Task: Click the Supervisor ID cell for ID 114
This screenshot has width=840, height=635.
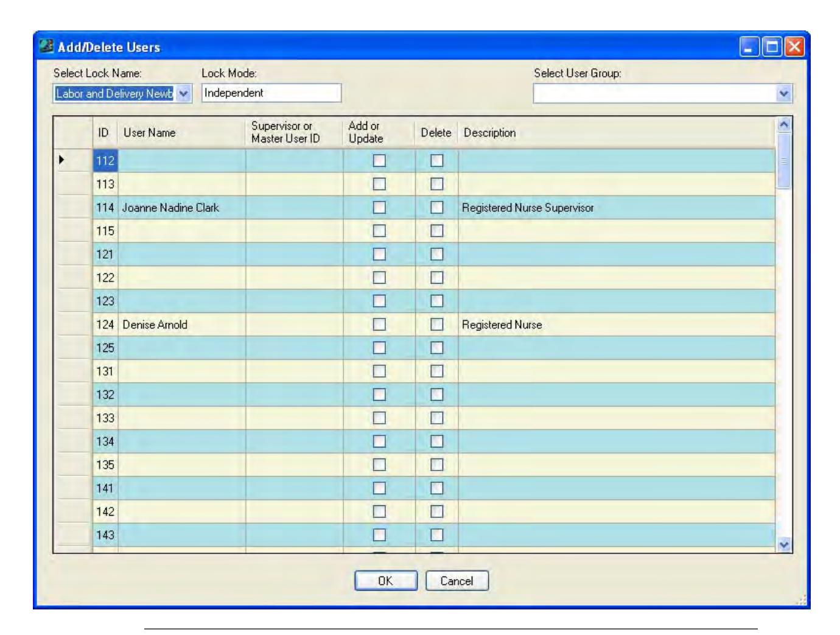Action: coord(295,208)
